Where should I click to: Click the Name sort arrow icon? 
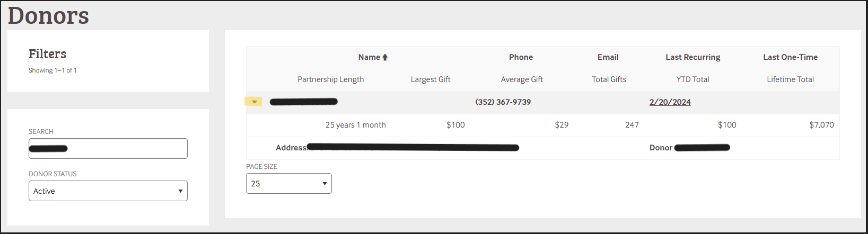(x=385, y=57)
